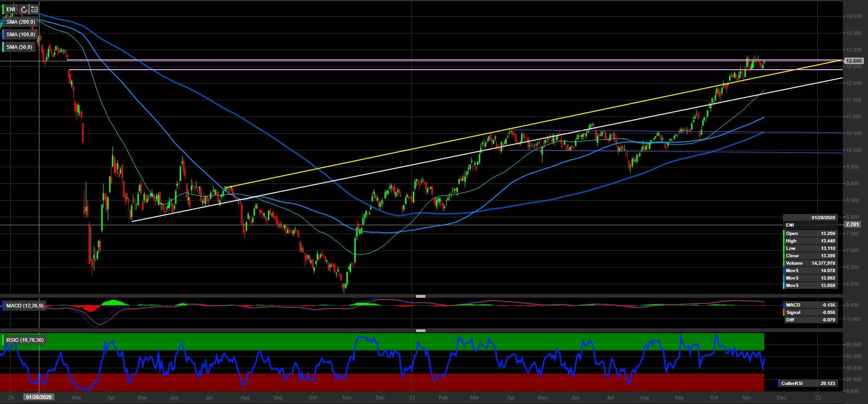Click the current price tag 12.666

pos(854,61)
